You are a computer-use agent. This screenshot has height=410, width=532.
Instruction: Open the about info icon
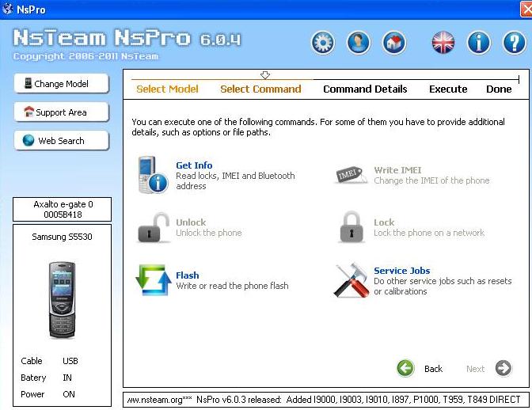479,43
